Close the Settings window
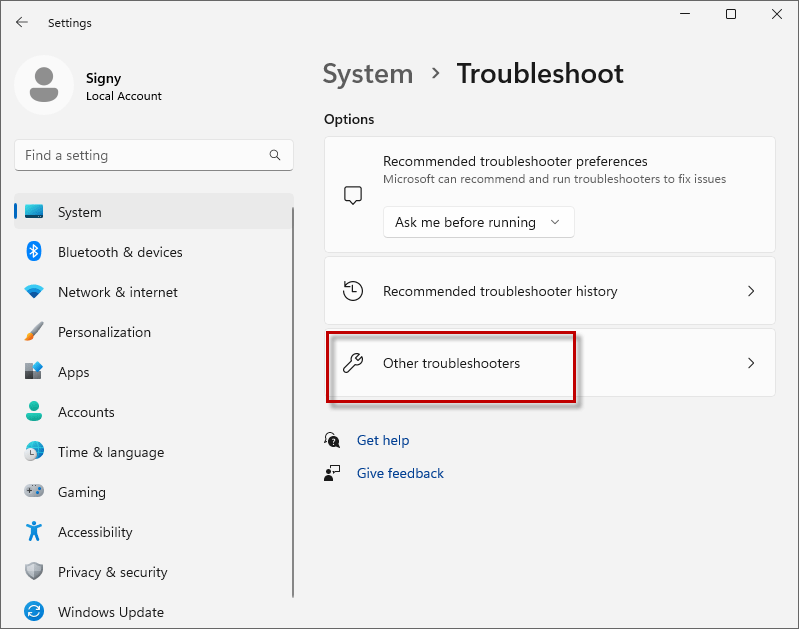The height and width of the screenshot is (629, 799). pos(777,14)
